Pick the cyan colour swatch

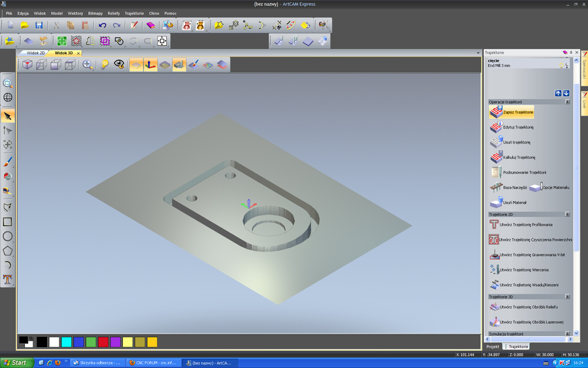tap(66, 342)
